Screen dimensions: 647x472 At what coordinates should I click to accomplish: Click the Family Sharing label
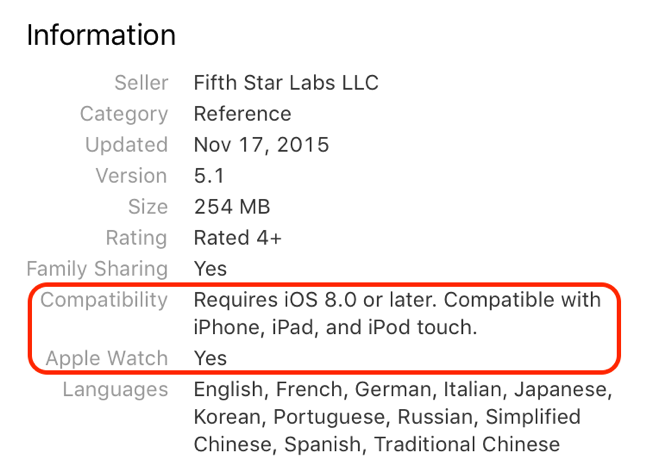97,269
